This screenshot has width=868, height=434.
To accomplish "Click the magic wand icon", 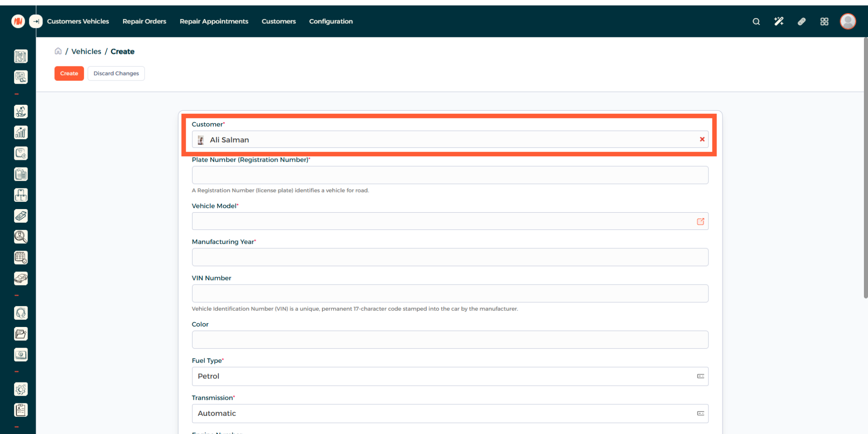I will click(778, 22).
